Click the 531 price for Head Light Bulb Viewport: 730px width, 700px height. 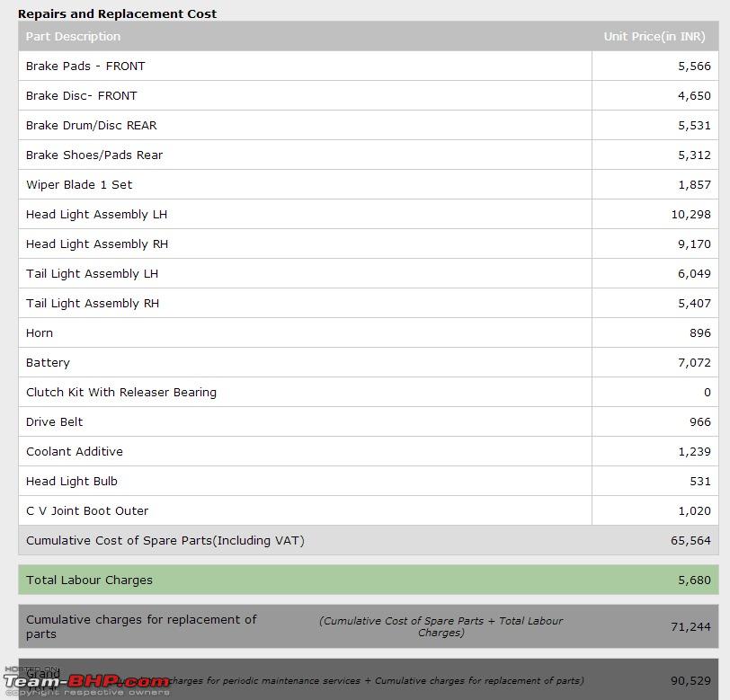700,482
